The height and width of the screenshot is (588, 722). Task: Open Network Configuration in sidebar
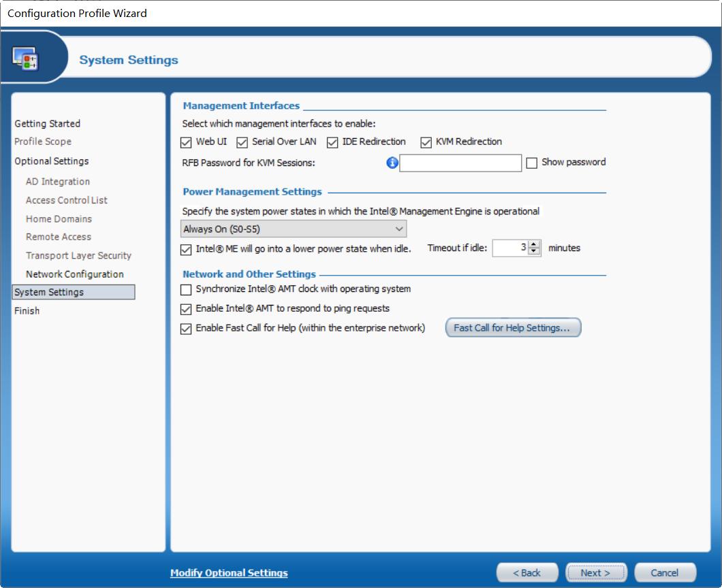coord(74,274)
